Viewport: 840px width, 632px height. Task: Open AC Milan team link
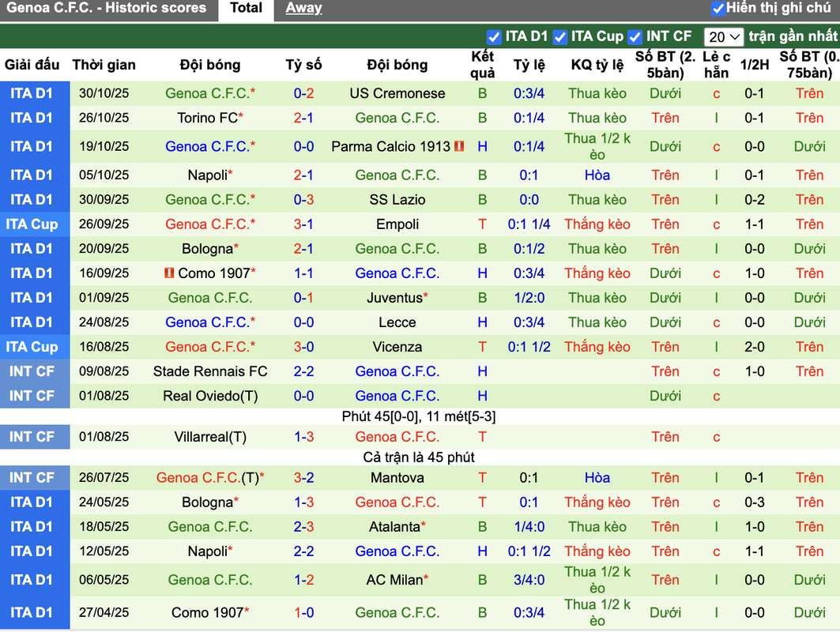[394, 580]
